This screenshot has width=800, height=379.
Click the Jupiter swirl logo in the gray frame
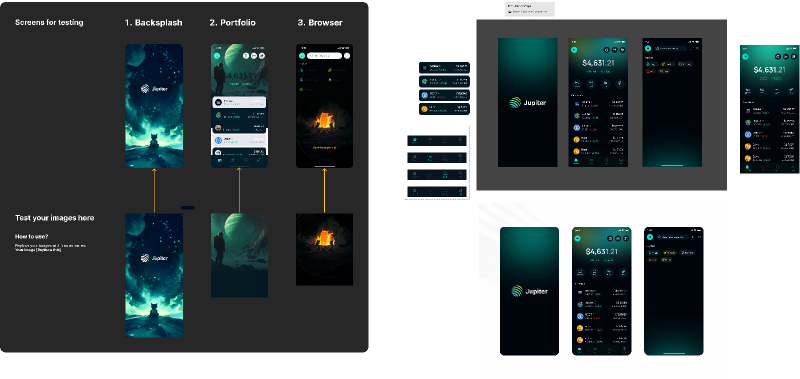click(516, 103)
